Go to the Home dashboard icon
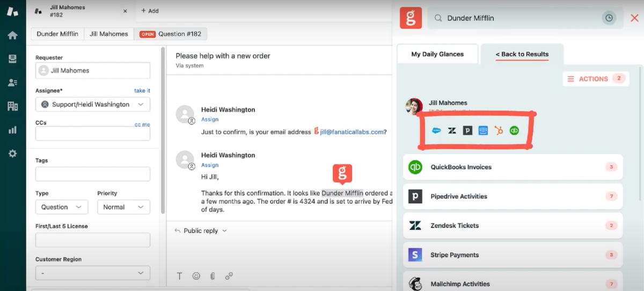The width and height of the screenshot is (644, 291). pos(12,35)
